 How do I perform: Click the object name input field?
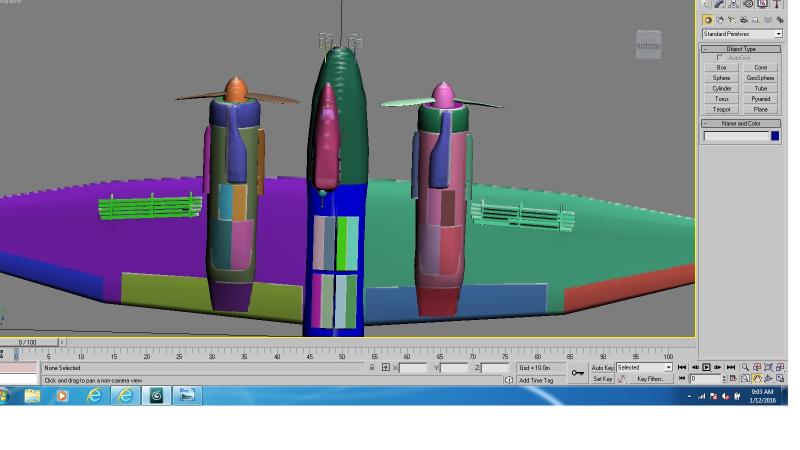tap(736, 136)
